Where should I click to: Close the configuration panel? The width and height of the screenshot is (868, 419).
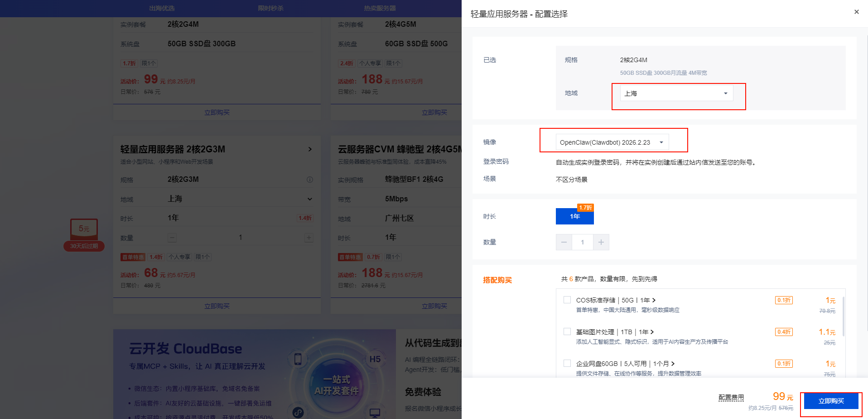pos(856,12)
